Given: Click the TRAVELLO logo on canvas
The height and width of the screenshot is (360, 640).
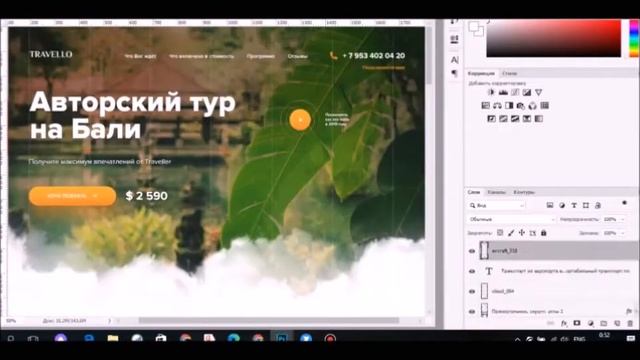Looking at the screenshot, I should click(51, 54).
